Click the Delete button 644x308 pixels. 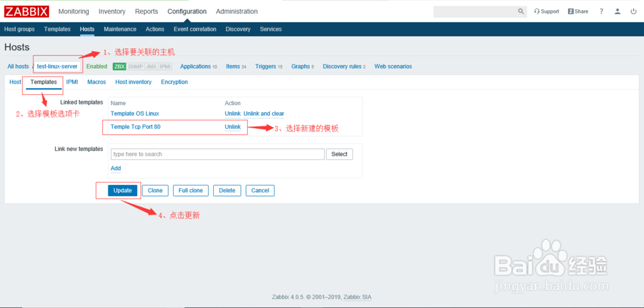[227, 191]
